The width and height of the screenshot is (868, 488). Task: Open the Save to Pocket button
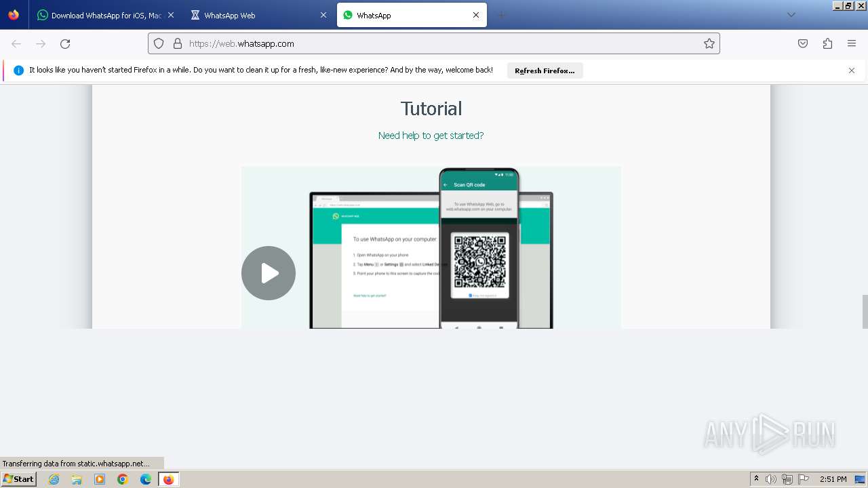[x=803, y=43]
